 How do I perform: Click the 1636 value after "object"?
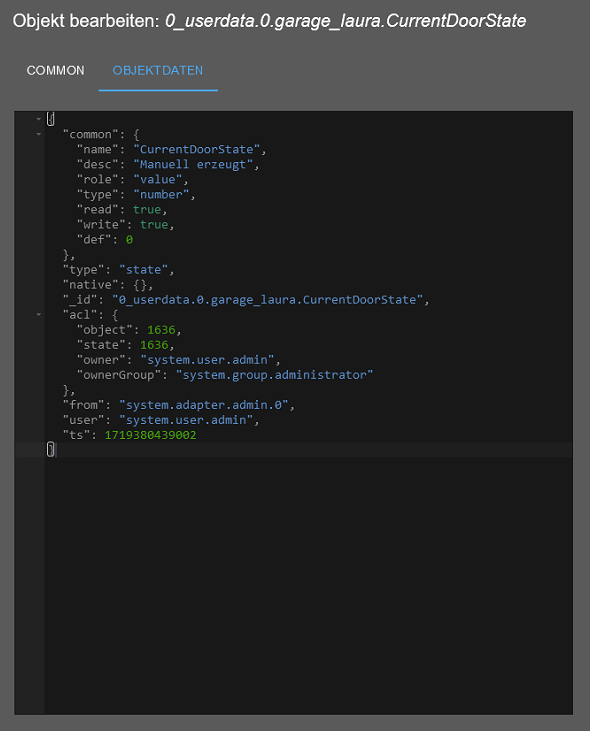click(161, 330)
